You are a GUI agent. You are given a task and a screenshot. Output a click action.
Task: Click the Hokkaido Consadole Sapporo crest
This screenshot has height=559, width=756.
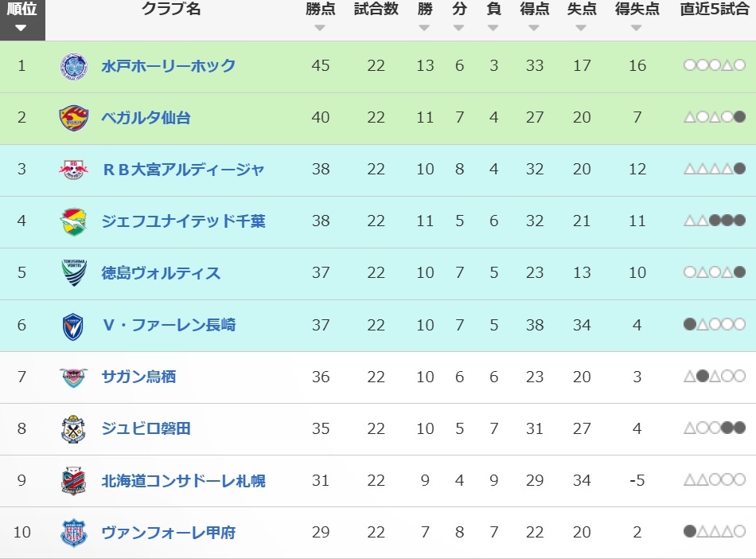(73, 480)
